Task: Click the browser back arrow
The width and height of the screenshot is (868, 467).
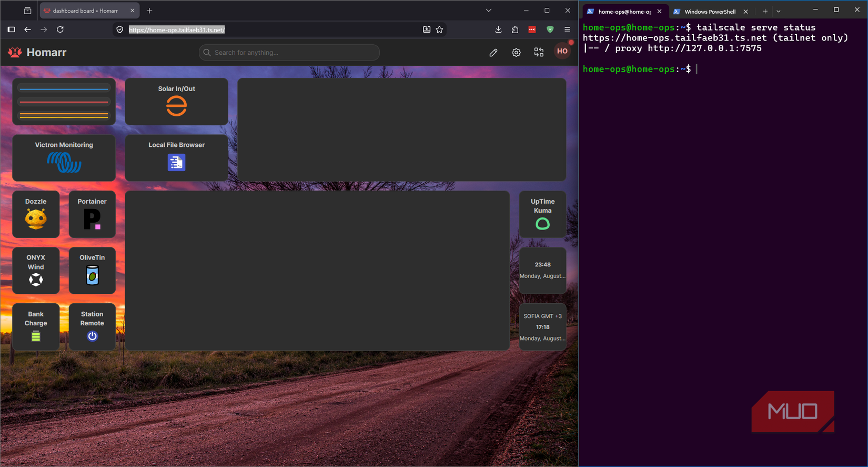Action: [x=27, y=29]
